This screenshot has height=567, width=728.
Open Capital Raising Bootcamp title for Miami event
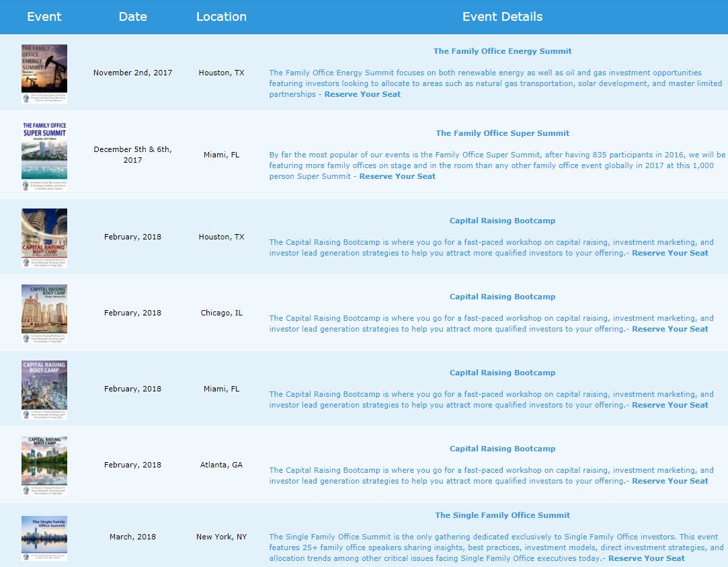click(502, 373)
